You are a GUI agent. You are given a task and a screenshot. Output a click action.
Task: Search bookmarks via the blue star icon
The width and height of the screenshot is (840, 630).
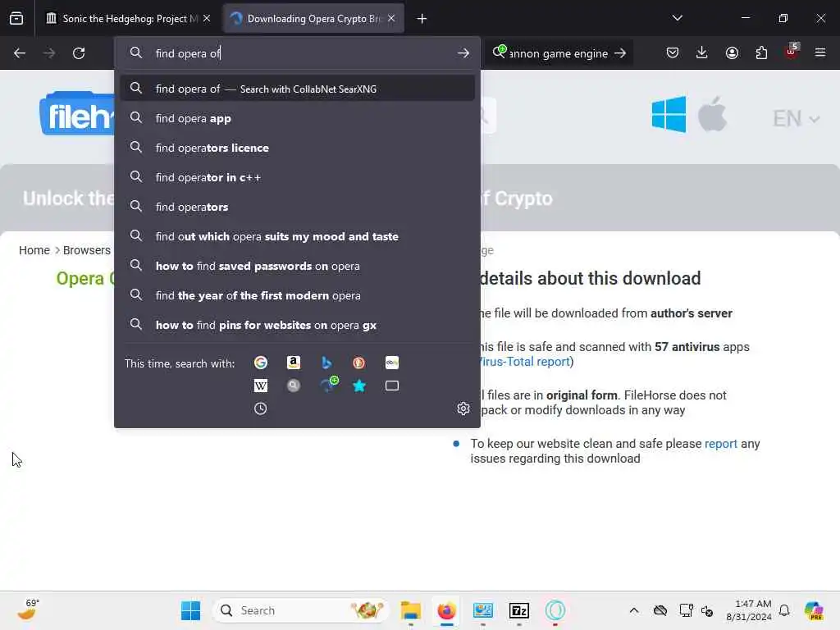(x=359, y=386)
